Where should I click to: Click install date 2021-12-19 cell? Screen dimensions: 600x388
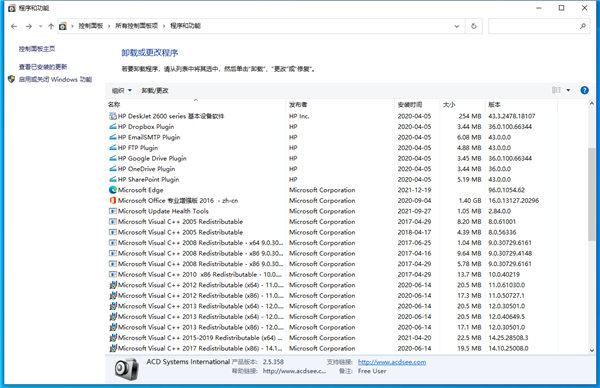coord(414,190)
